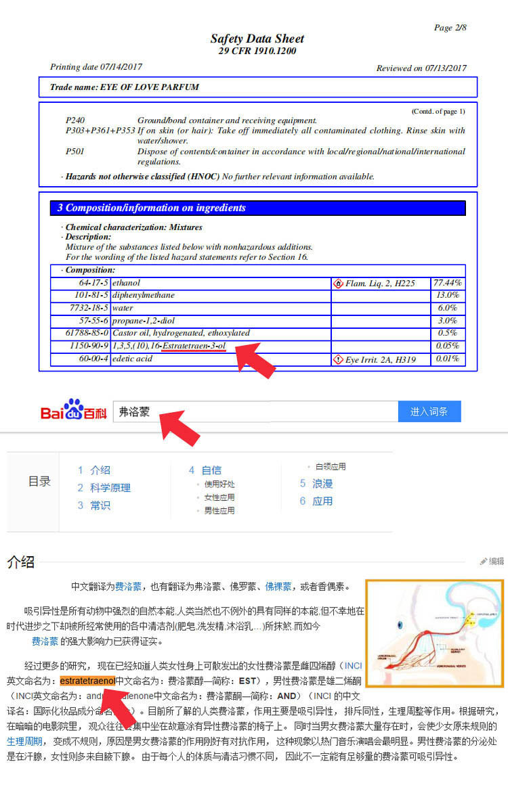Click the ethanol cell in the composition table
The image size is (508, 812).
coord(220,283)
